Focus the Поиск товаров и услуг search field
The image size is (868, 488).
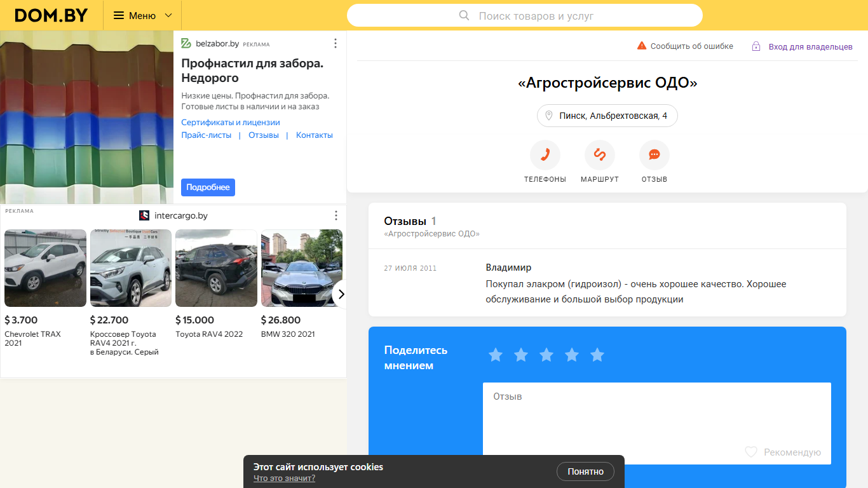click(x=525, y=15)
